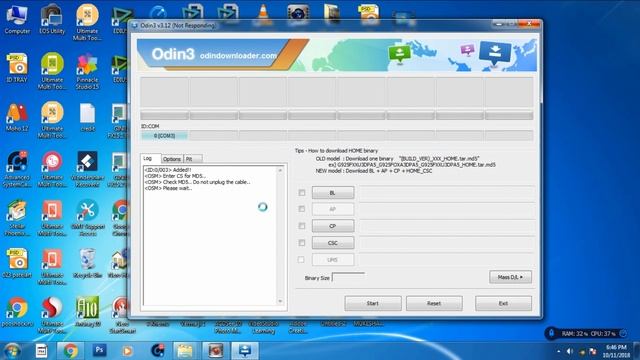This screenshot has width=640, height=360.
Task: Launch Moho 12 desktop shortcut
Action: click(x=17, y=117)
